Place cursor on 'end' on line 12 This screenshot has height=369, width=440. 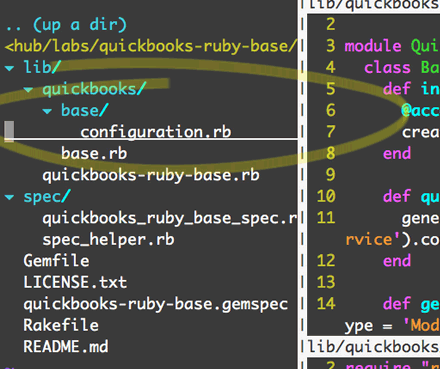pyautogui.click(x=397, y=261)
